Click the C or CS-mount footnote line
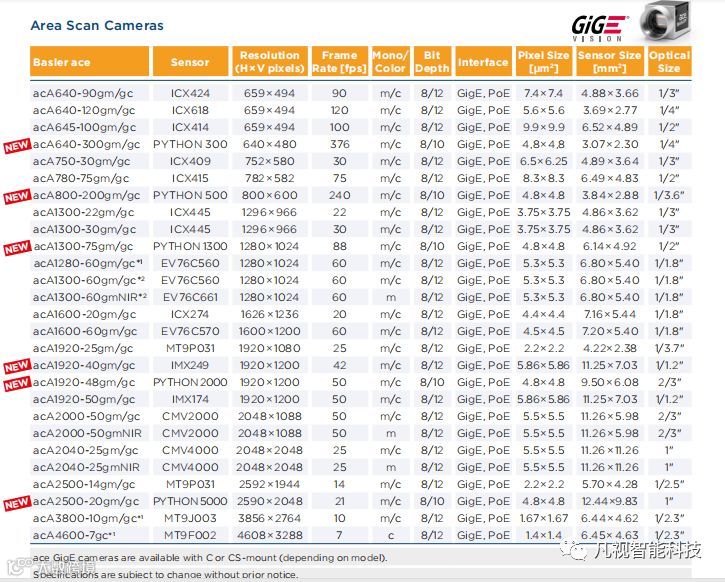The height and width of the screenshot is (582, 725). (210, 558)
